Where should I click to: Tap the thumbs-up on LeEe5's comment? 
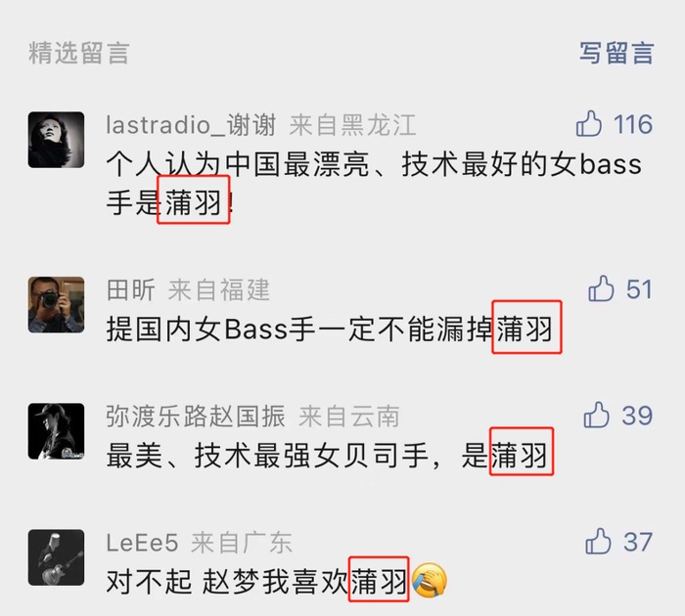[x=598, y=542]
